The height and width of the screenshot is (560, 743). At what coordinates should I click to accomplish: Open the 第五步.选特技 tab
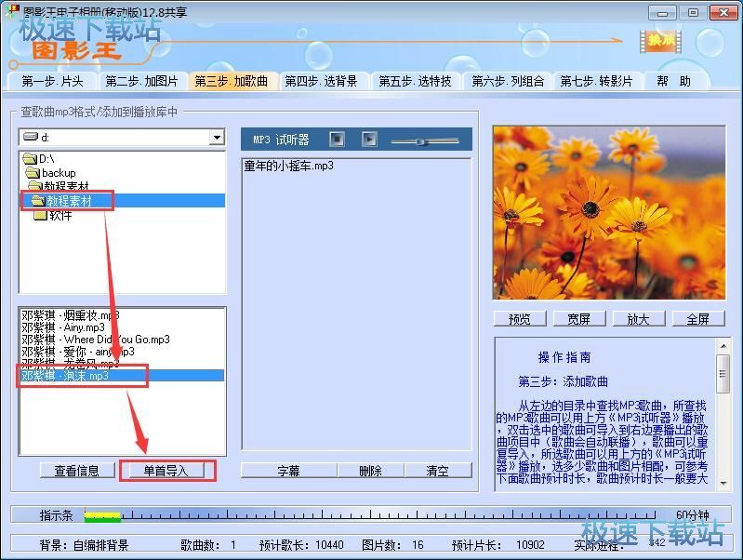pos(415,82)
